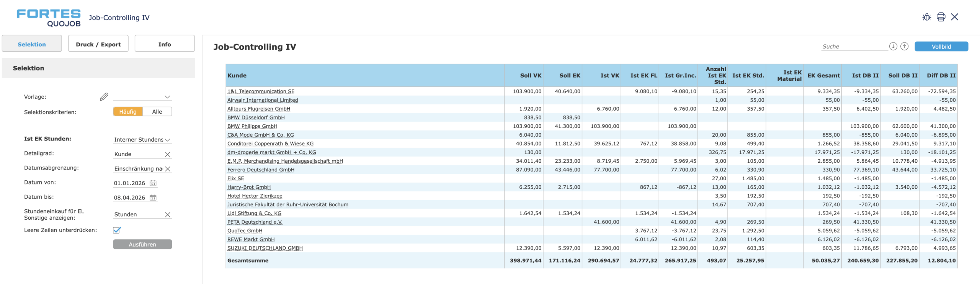Switch selection criteria to Alle
980x284 pixels.
[157, 112]
